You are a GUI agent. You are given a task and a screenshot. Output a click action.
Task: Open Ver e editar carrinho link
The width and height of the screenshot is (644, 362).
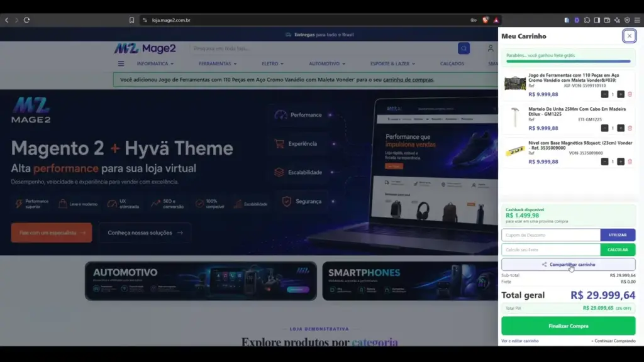tap(520, 341)
